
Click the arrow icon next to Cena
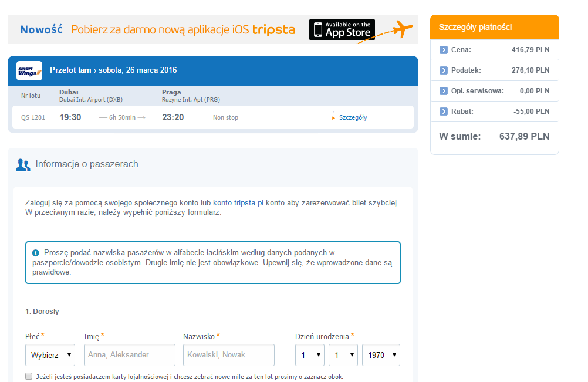(443, 50)
